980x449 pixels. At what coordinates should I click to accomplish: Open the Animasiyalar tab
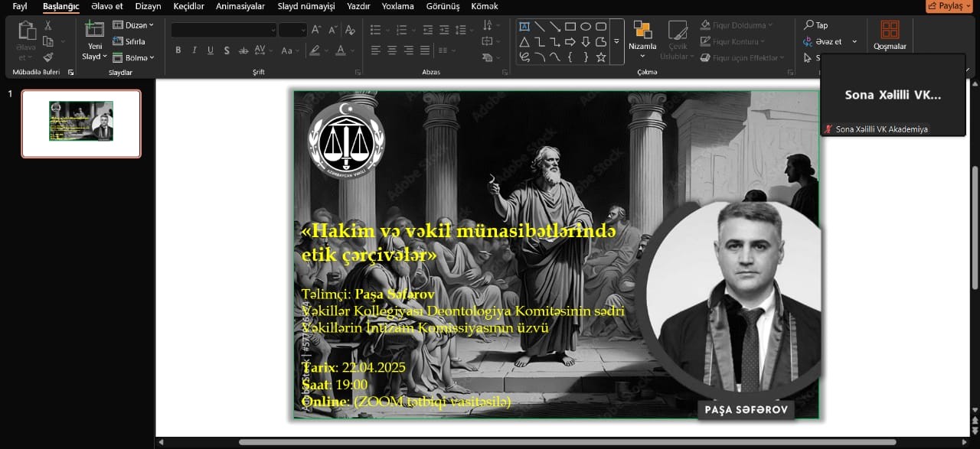[x=240, y=6]
